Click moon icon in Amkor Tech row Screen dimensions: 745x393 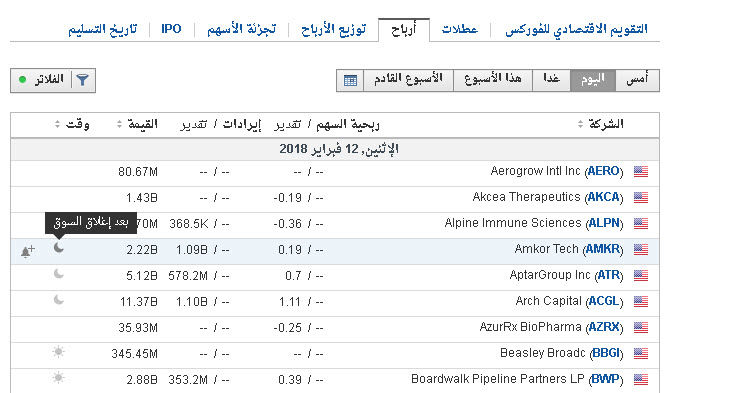pyautogui.click(x=58, y=248)
